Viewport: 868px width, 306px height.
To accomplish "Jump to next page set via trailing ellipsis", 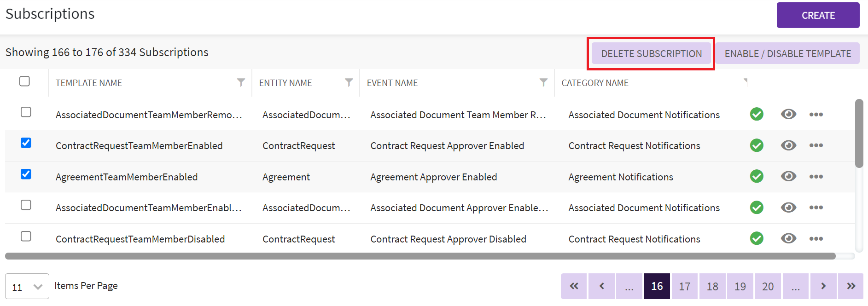I will [795, 287].
